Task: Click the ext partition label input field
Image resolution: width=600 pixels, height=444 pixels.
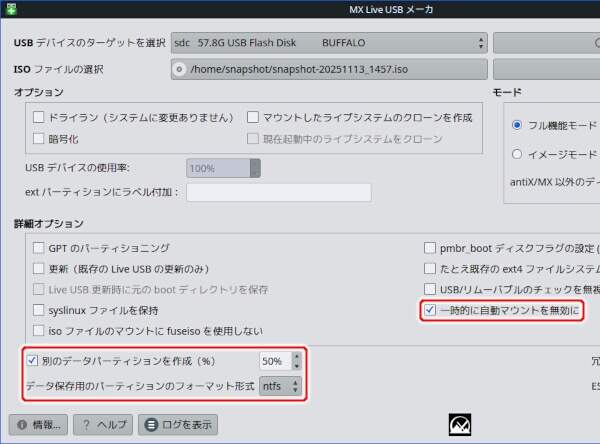Action: [279, 192]
